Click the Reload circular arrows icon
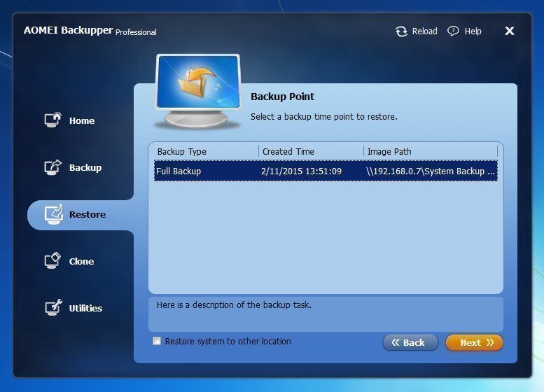544x392 pixels. (401, 31)
